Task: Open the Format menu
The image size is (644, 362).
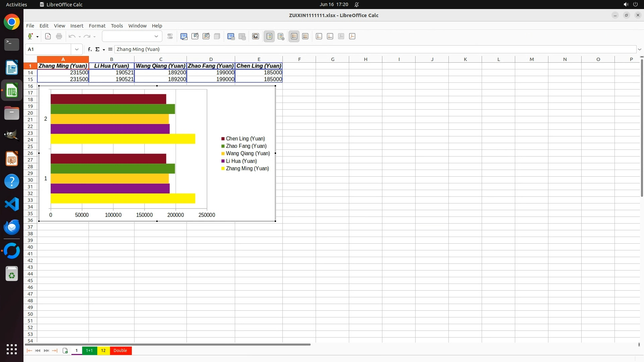Action: coord(97,26)
